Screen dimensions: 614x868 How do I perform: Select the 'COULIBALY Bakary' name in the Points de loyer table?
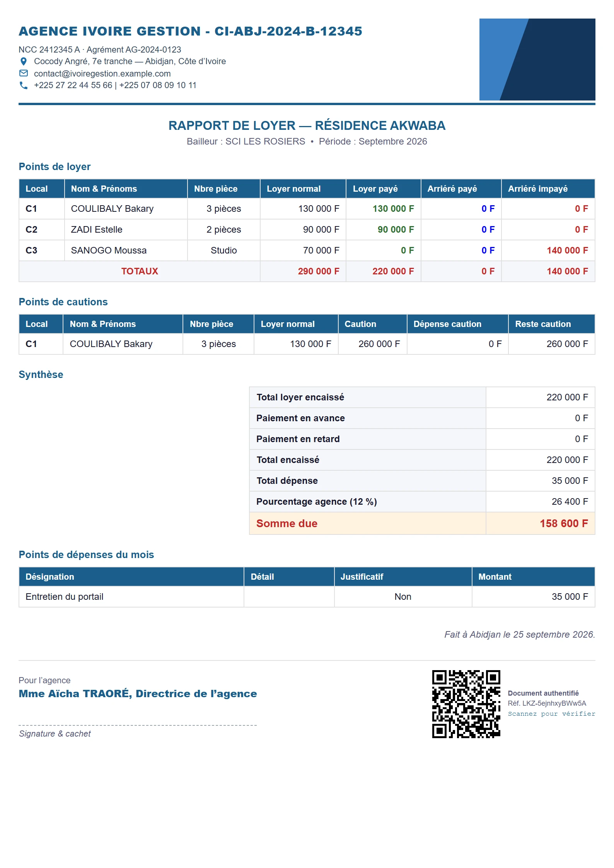click(112, 209)
